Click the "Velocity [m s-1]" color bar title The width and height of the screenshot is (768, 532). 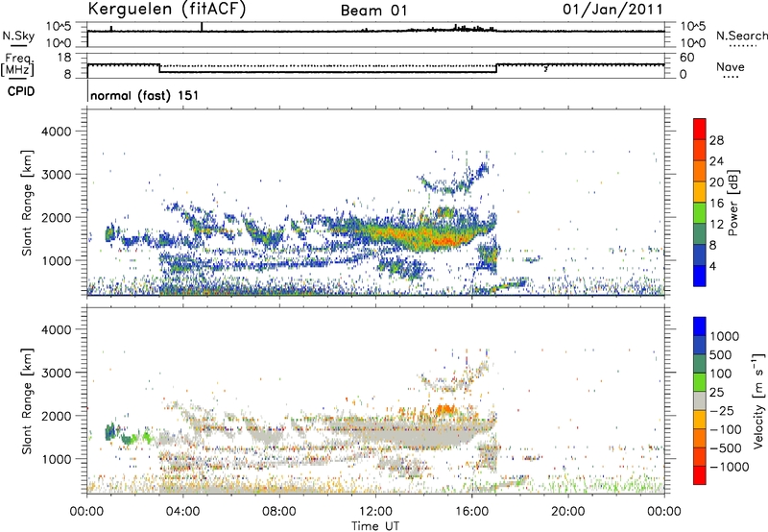pos(758,400)
